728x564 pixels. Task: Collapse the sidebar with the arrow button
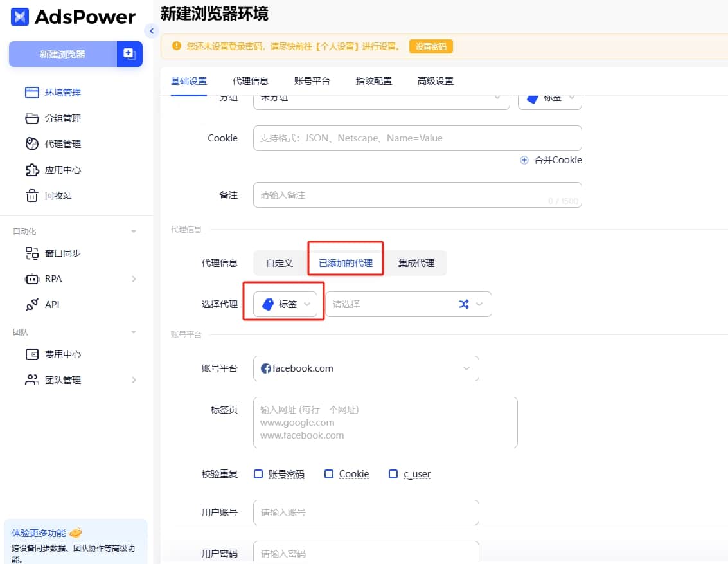click(x=152, y=31)
